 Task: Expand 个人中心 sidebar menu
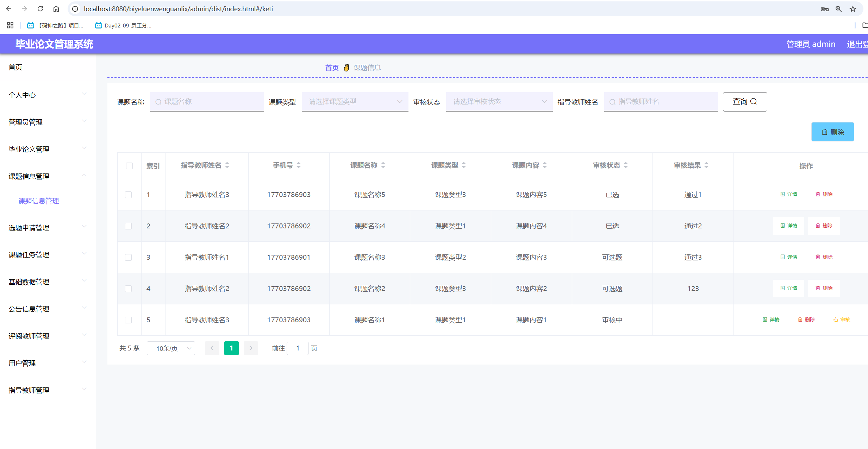[48, 95]
